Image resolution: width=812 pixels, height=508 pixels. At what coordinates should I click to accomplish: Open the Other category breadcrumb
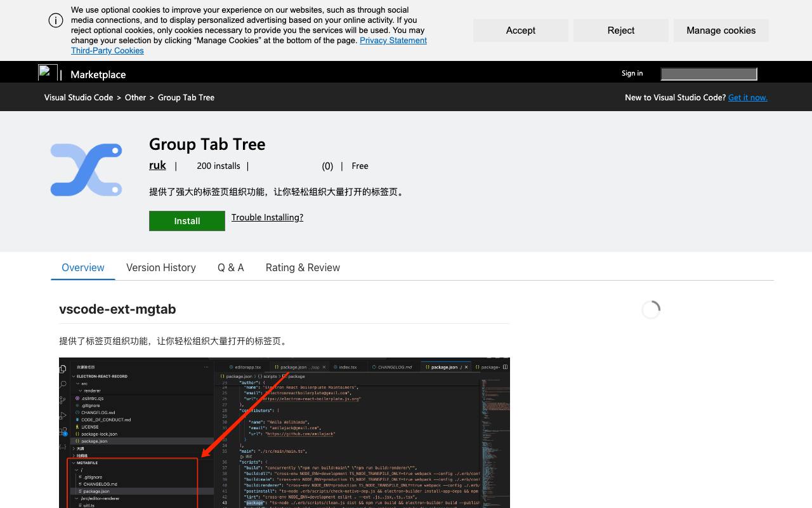click(x=135, y=98)
